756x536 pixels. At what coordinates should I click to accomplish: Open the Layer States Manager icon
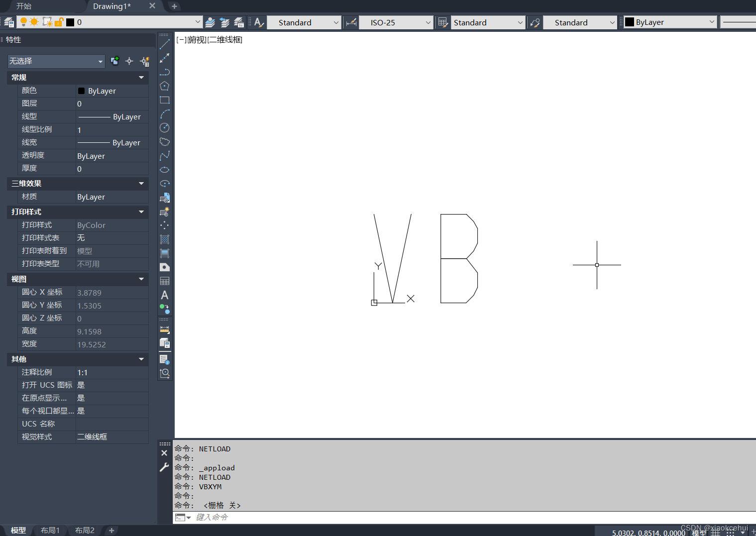pyautogui.click(x=239, y=22)
